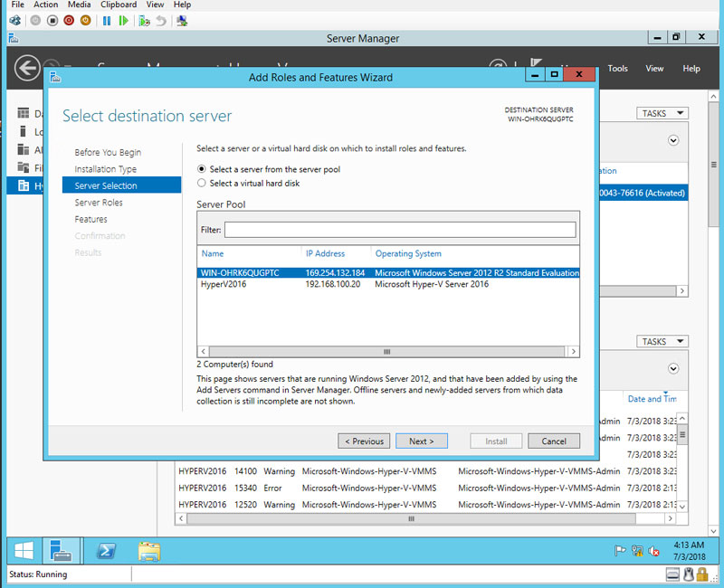Click the Turn Off VM stop icon
The height and width of the screenshot is (588, 724).
point(52,21)
